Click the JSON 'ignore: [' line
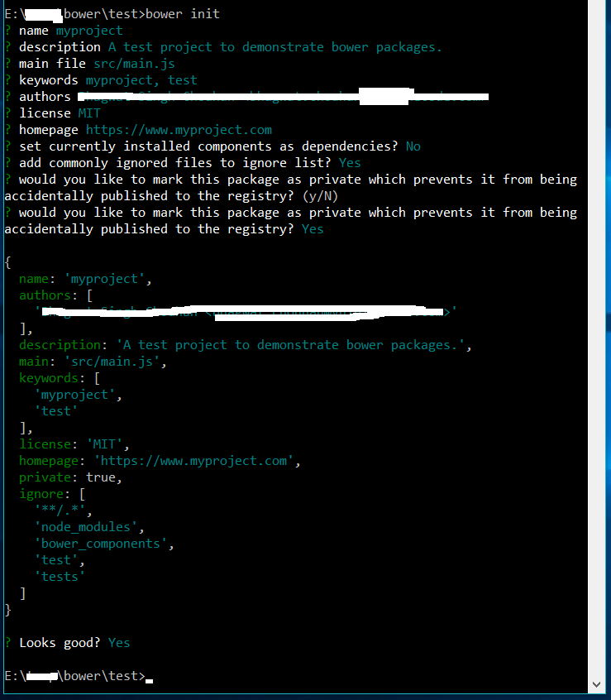The width and height of the screenshot is (611, 700). pyautogui.click(x=52, y=494)
